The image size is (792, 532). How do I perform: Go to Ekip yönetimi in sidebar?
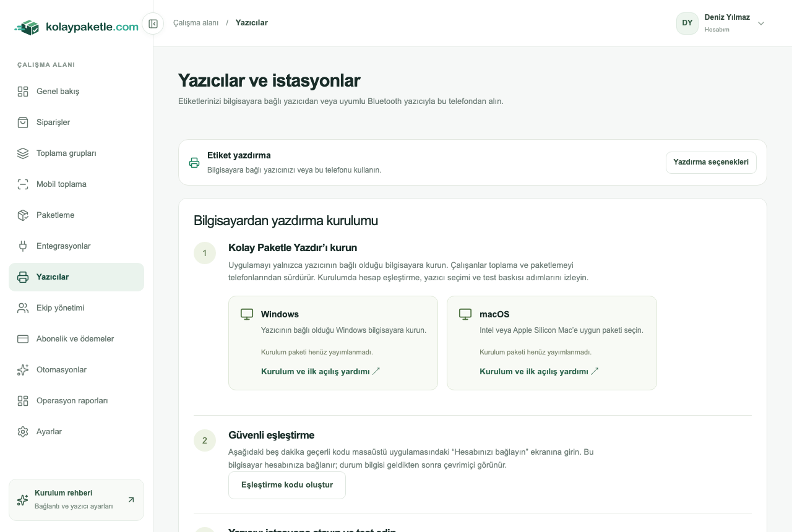click(76, 308)
